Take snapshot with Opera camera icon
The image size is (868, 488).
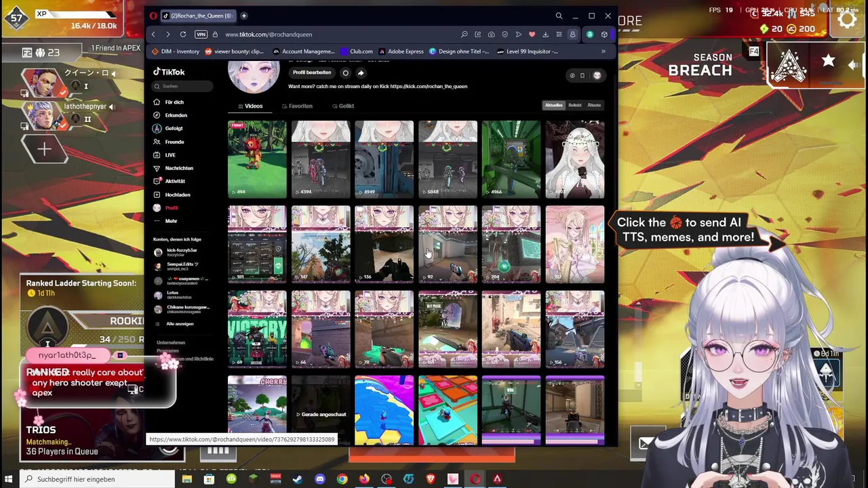tap(491, 35)
